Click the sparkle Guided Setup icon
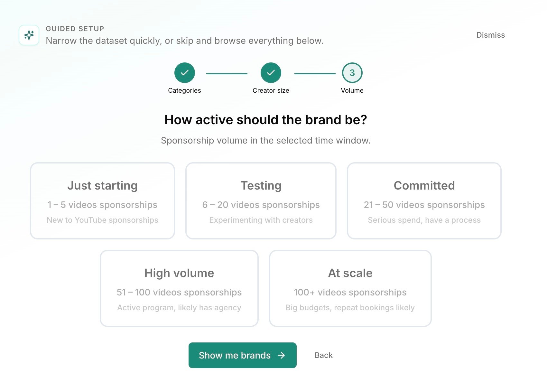Viewport: 547px width, 392px height. point(29,35)
